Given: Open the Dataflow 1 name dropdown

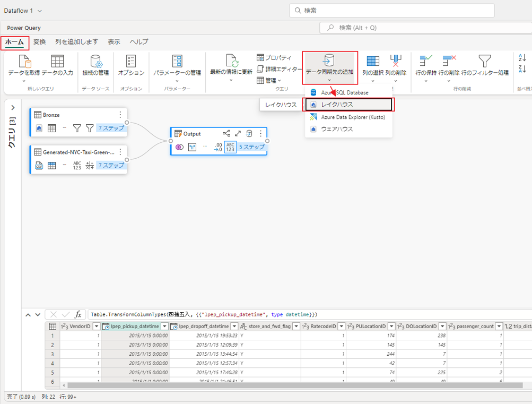Looking at the screenshot, I should 40,11.
